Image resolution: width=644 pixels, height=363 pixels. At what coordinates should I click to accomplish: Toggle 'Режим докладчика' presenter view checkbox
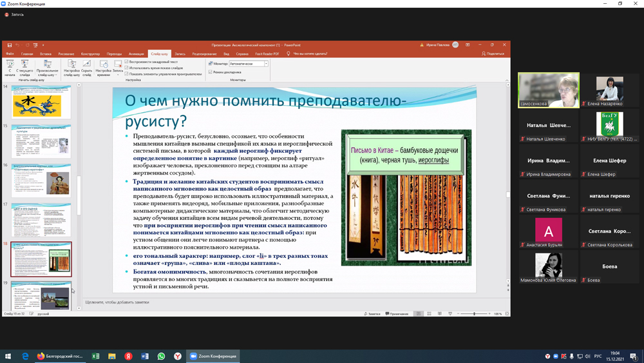[x=211, y=72]
